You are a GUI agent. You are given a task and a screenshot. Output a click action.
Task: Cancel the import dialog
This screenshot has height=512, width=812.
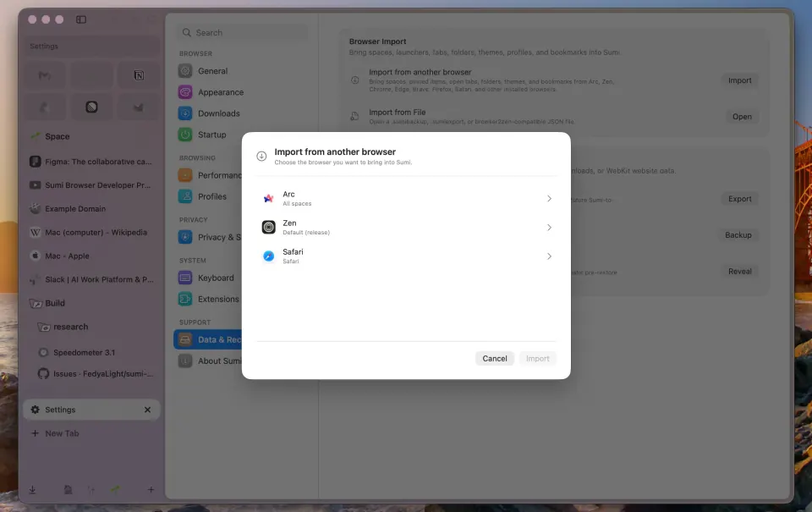495,359
